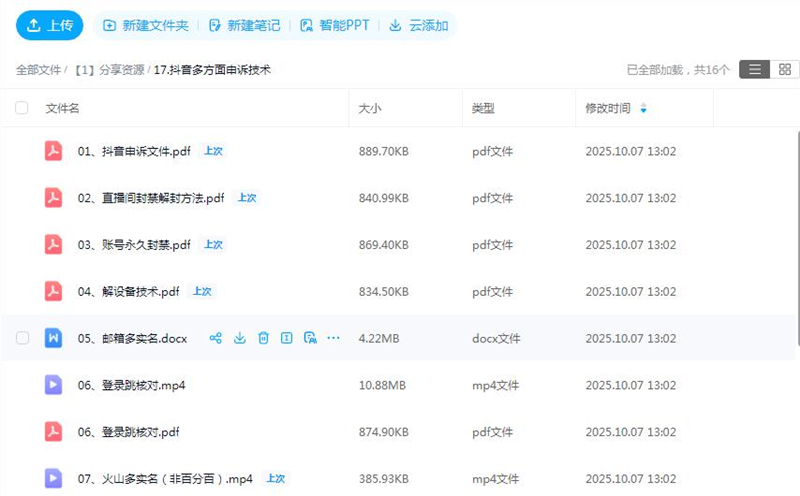Image resolution: width=800 pixels, height=496 pixels.
Task: Share 05、邮箱多实名.docx via share icon
Action: click(x=215, y=338)
